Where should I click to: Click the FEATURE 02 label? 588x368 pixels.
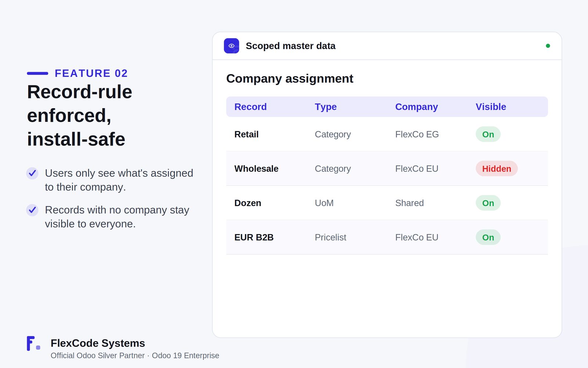[x=91, y=73]
